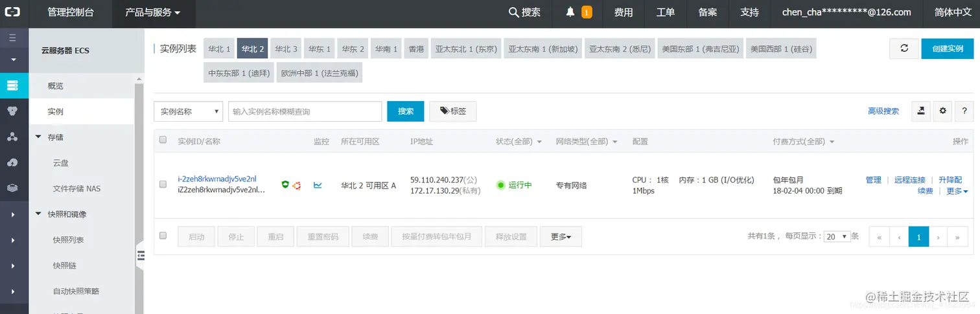Image resolution: width=980 pixels, height=314 pixels.
Task: Open the help question mark icon
Action: (x=964, y=111)
